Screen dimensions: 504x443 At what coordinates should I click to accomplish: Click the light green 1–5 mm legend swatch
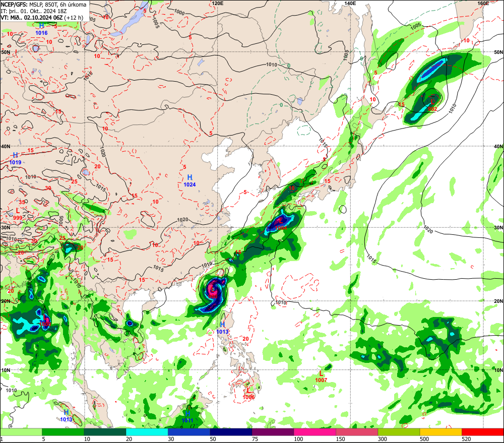21,432
